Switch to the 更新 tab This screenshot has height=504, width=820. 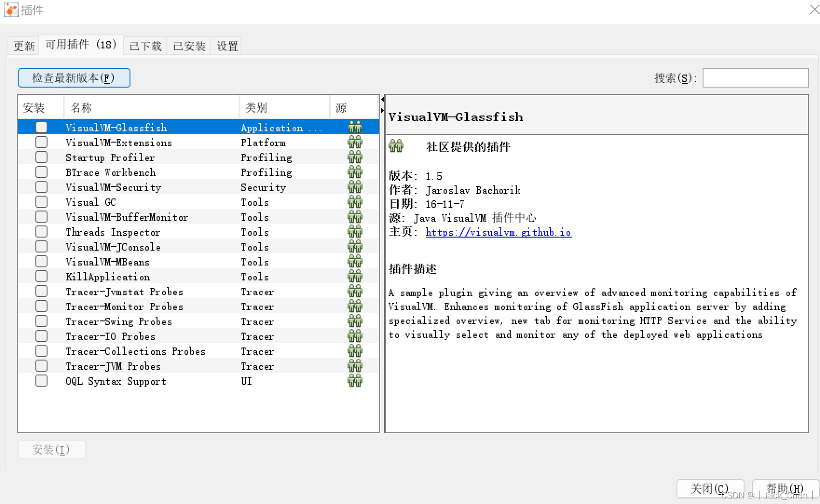24,46
